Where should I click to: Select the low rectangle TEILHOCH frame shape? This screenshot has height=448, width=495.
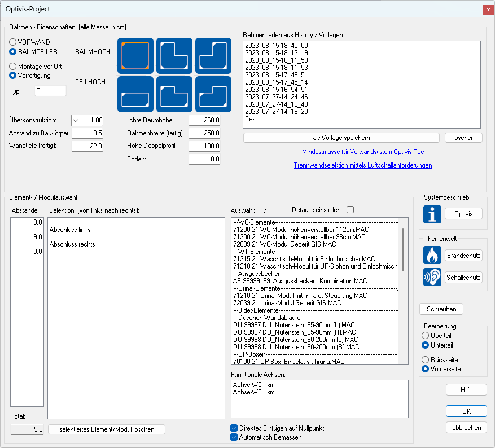click(x=135, y=94)
